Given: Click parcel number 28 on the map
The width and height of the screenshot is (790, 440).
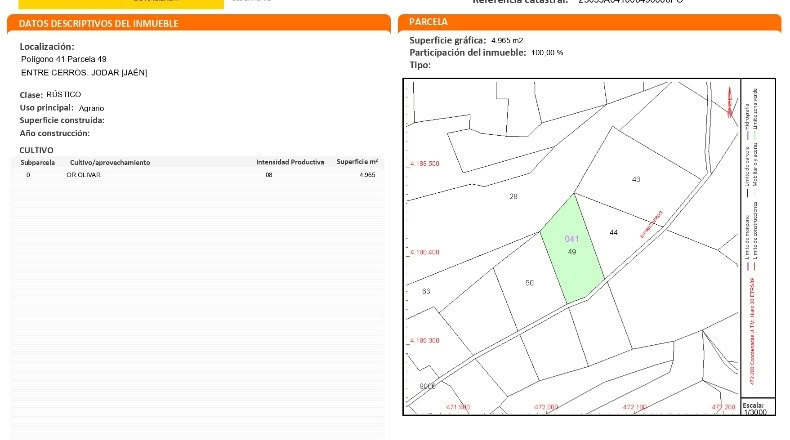Looking at the screenshot, I should pyautogui.click(x=513, y=197).
